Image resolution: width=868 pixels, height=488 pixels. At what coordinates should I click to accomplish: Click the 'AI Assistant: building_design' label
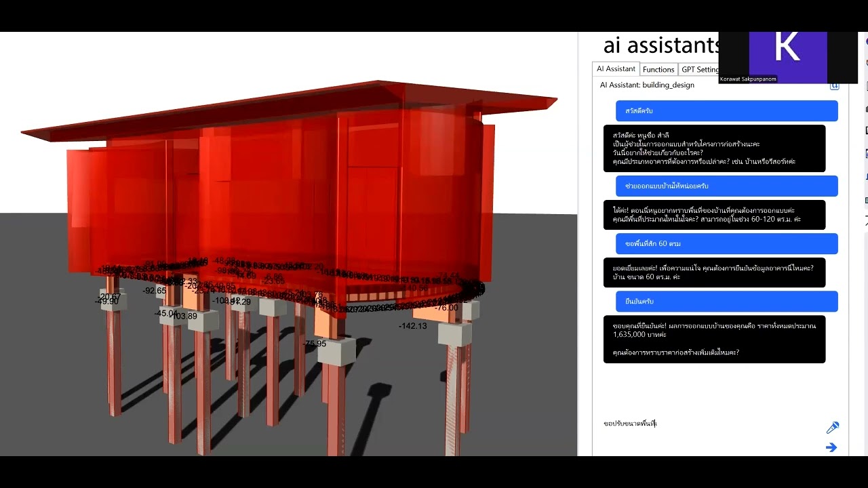pos(647,85)
